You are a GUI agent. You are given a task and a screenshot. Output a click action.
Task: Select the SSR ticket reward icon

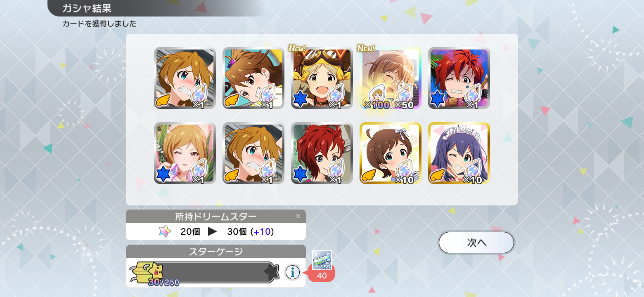coord(322,260)
